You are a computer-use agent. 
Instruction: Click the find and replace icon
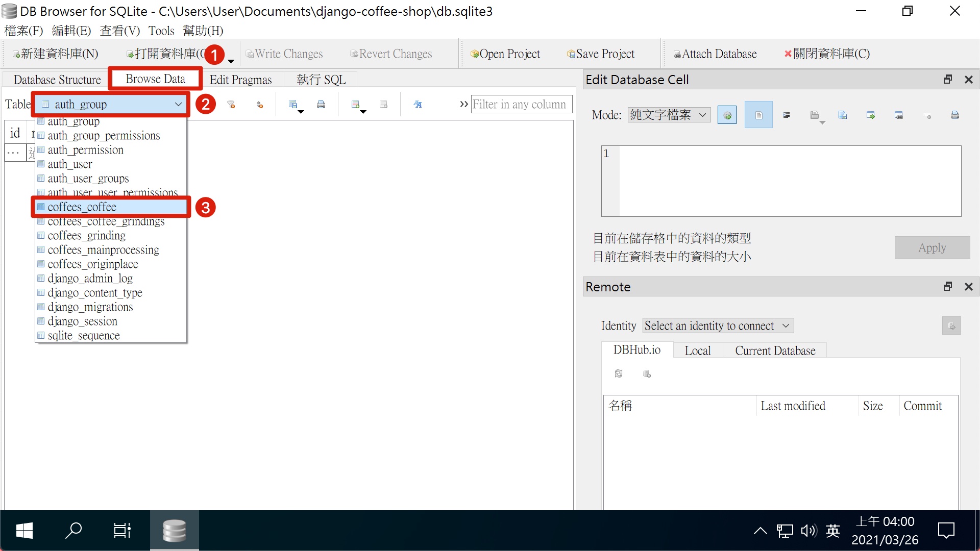(418, 105)
